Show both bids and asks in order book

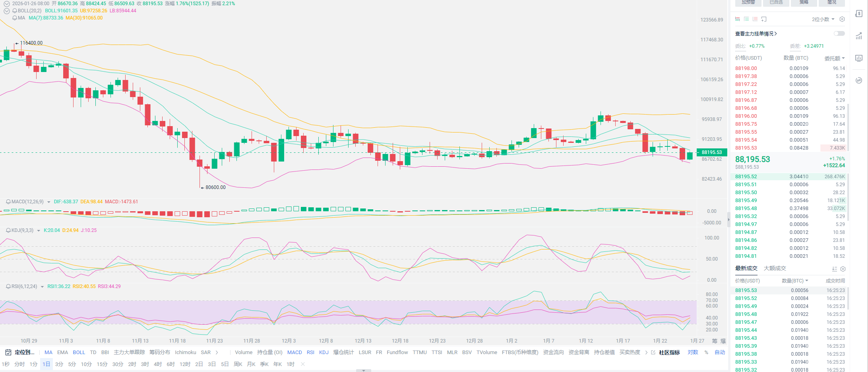pyautogui.click(x=738, y=19)
